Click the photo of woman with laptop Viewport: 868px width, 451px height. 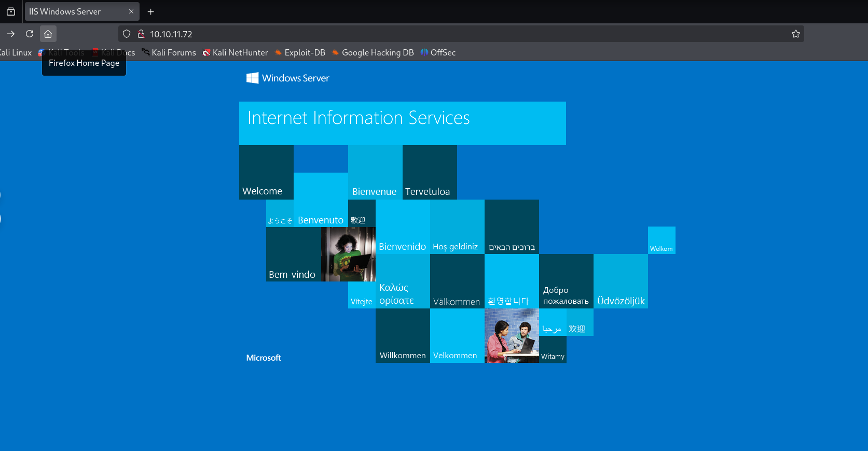coord(348,254)
